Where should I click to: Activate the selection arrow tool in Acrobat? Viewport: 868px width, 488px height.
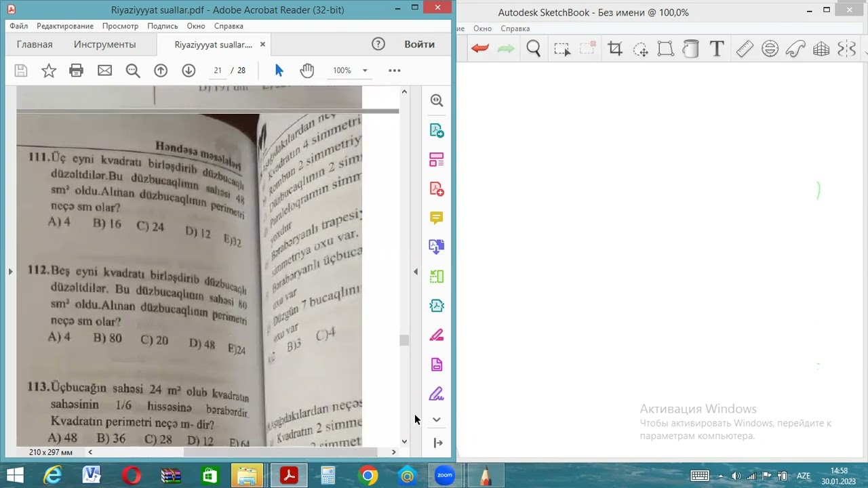coord(279,70)
